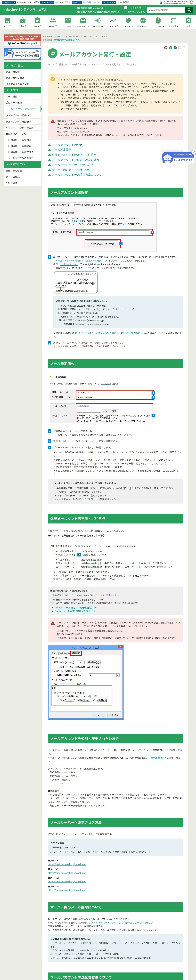The height and width of the screenshot is (980, 196).
Task: Jump to メール設定情報 anchor
Action: tap(62, 150)
